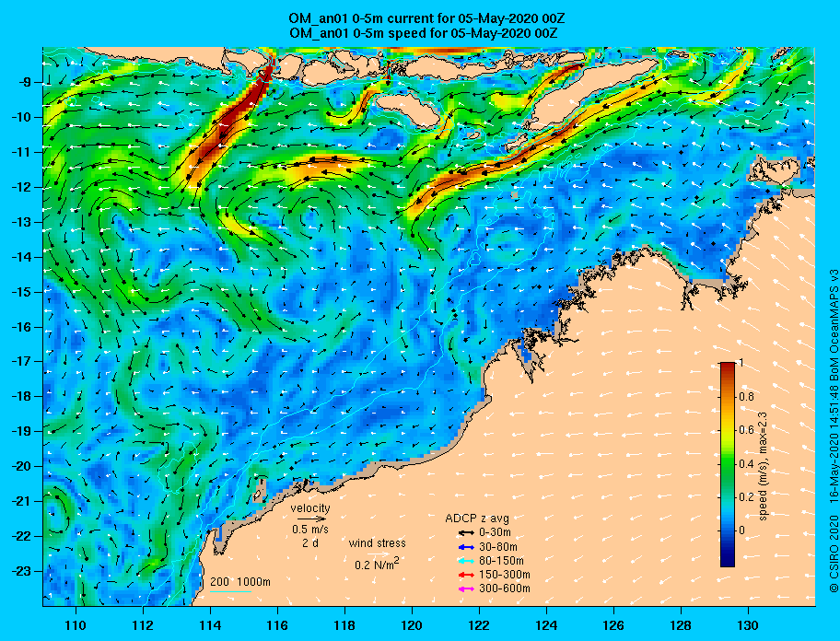The height and width of the screenshot is (641, 840).
Task: Click the dark red top of the speed colorbar
Action: tap(728, 367)
